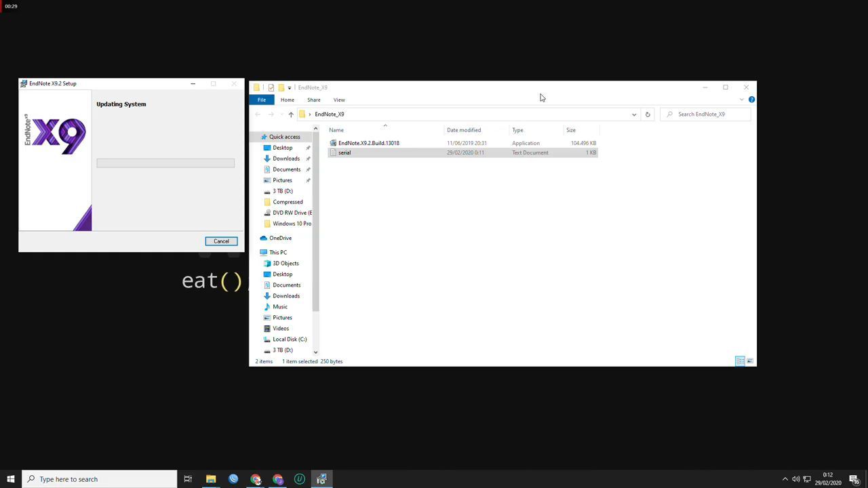Show hidden system tray icons
This screenshot has height=488, width=868.
(785, 479)
